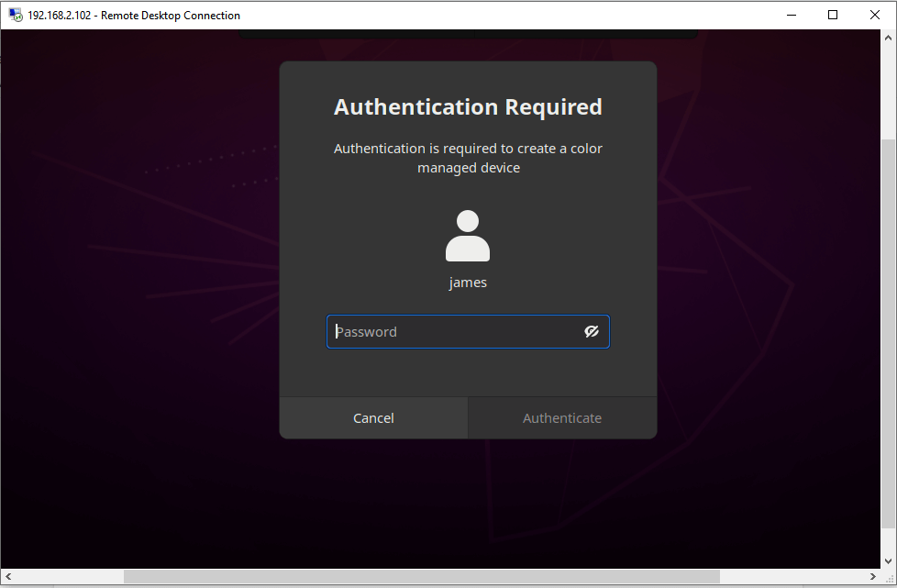Close the Remote Desktop Connection window

875,16
